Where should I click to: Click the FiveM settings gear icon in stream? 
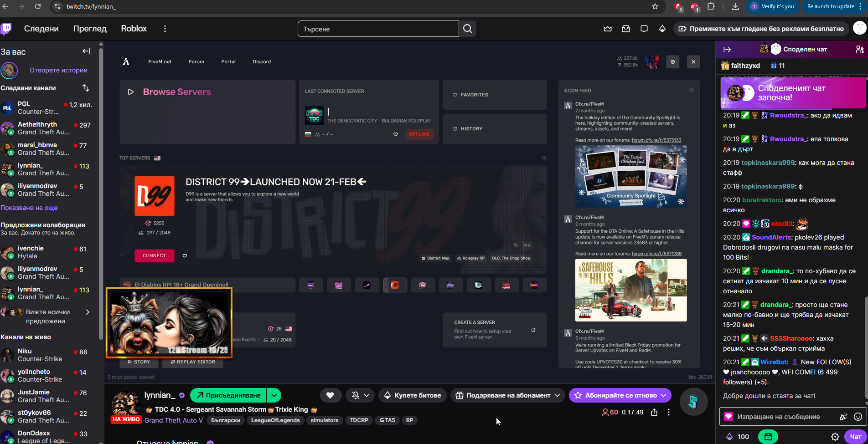point(672,62)
